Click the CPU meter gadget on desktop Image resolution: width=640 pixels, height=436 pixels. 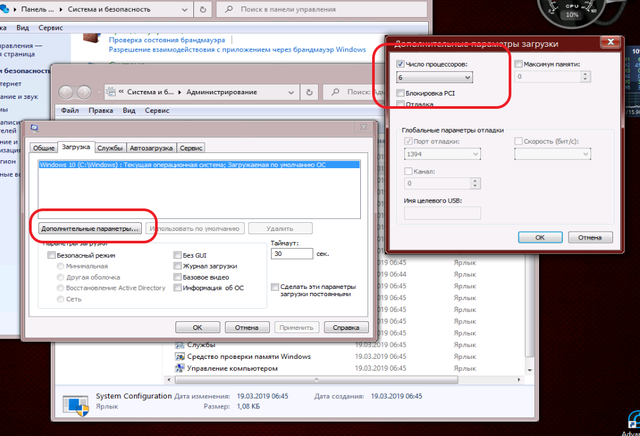click(x=572, y=12)
